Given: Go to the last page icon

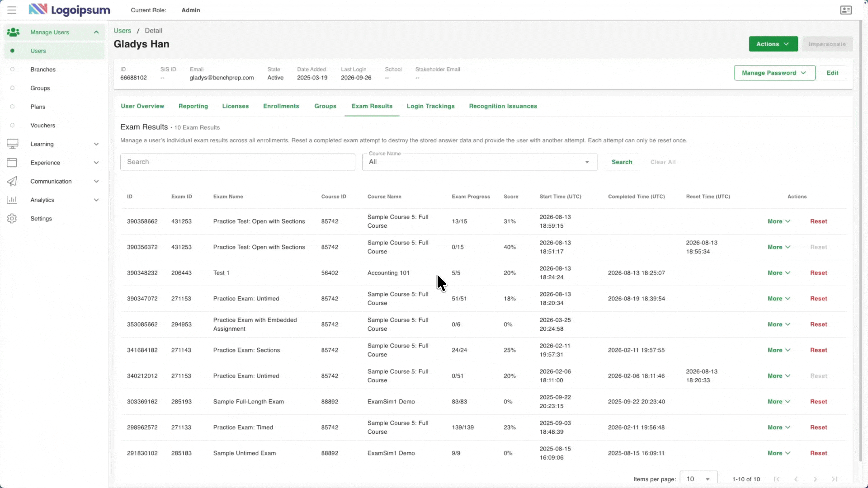Looking at the screenshot, I should tap(835, 479).
